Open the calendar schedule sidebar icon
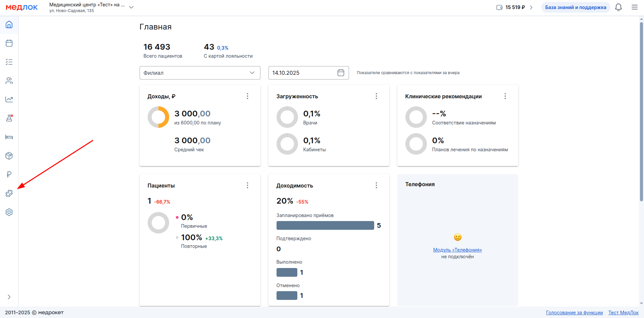644x318 pixels. [x=9, y=43]
